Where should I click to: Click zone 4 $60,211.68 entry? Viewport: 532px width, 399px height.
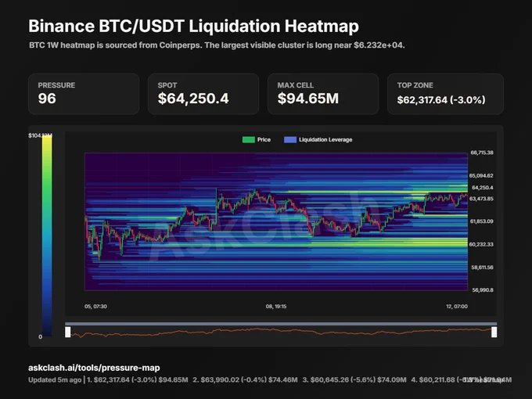tap(462, 380)
